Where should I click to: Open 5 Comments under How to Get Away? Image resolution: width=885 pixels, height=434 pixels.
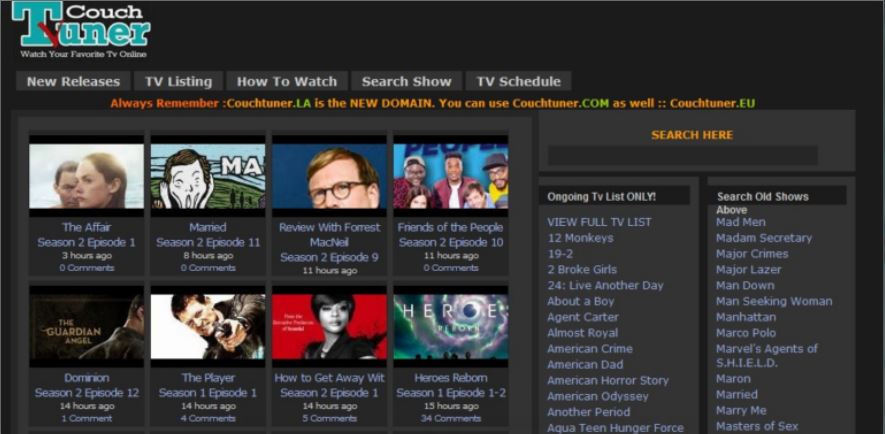[329, 418]
